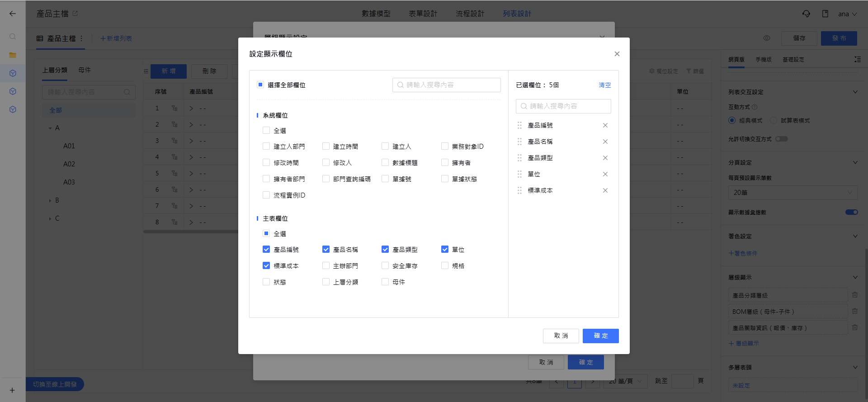Remove 產品名稱 from selected fields

coord(605,142)
